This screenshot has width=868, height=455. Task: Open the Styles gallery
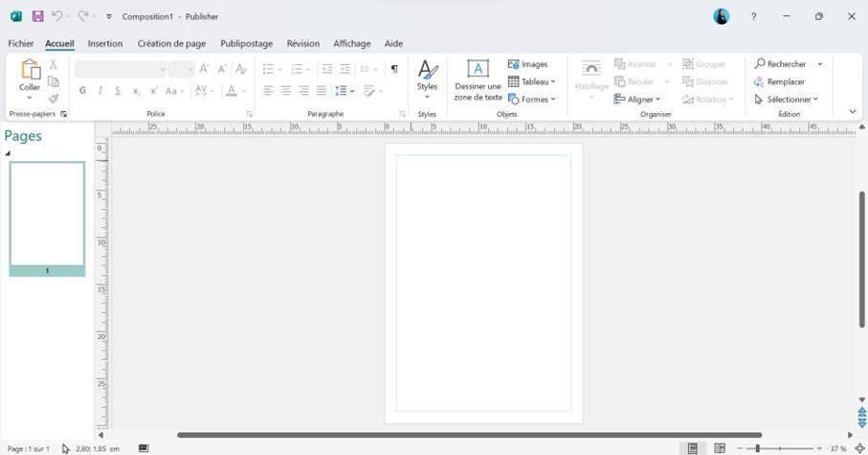click(x=427, y=79)
